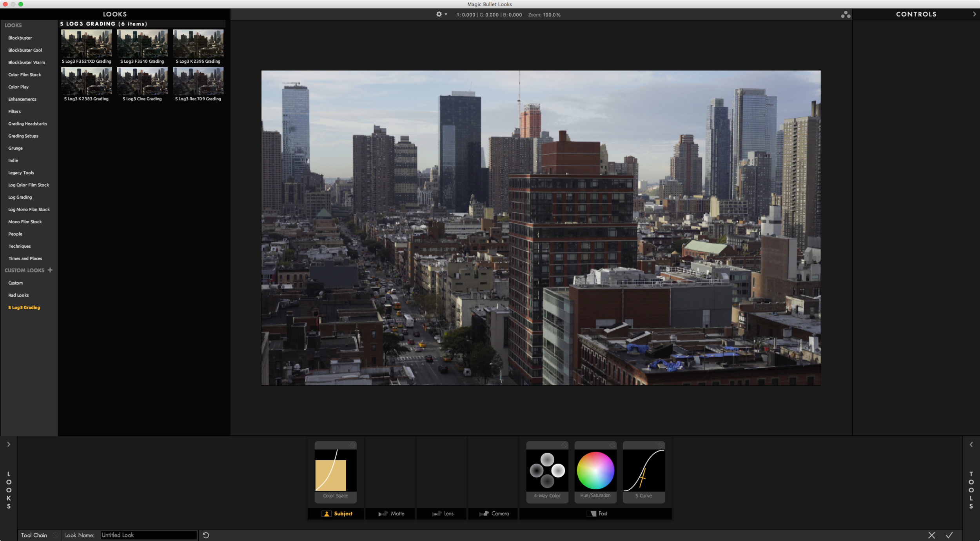Viewport: 980px width, 541px height.
Task: Toggle the Tool Chain enable switch
Action: (55, 535)
